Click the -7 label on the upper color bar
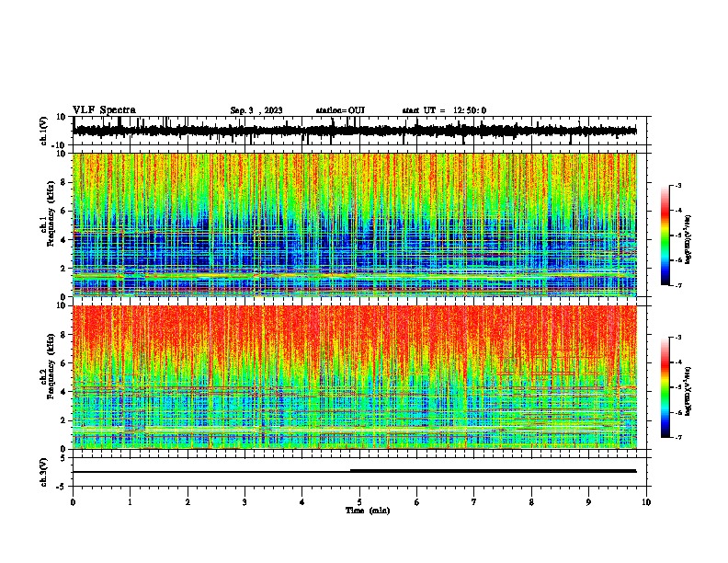Screen dimensions: 728x563 pos(677,285)
